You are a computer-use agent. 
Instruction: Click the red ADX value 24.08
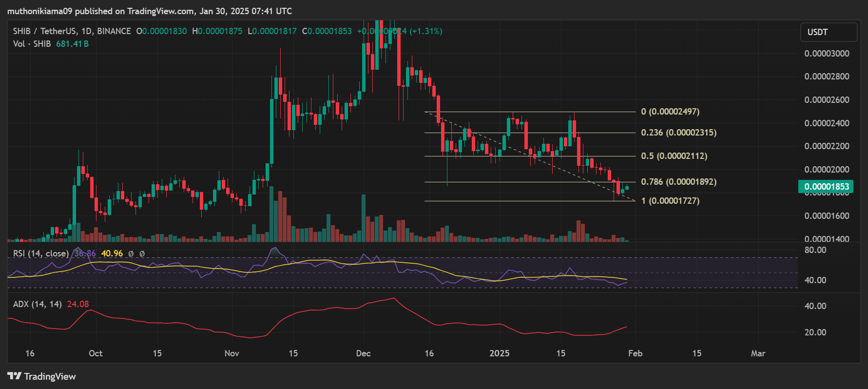[78, 304]
